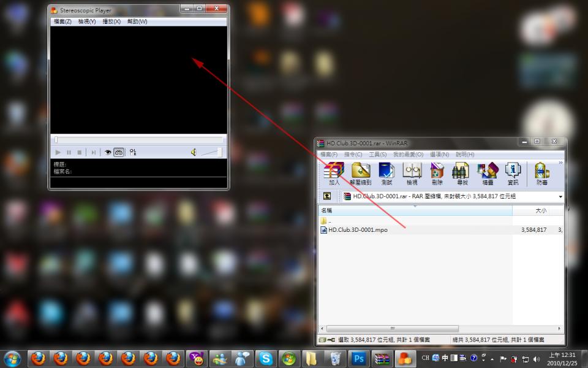Click the WinRAR horizontal scrollbar thumb
The width and height of the screenshot is (588, 368).
click(x=392, y=329)
